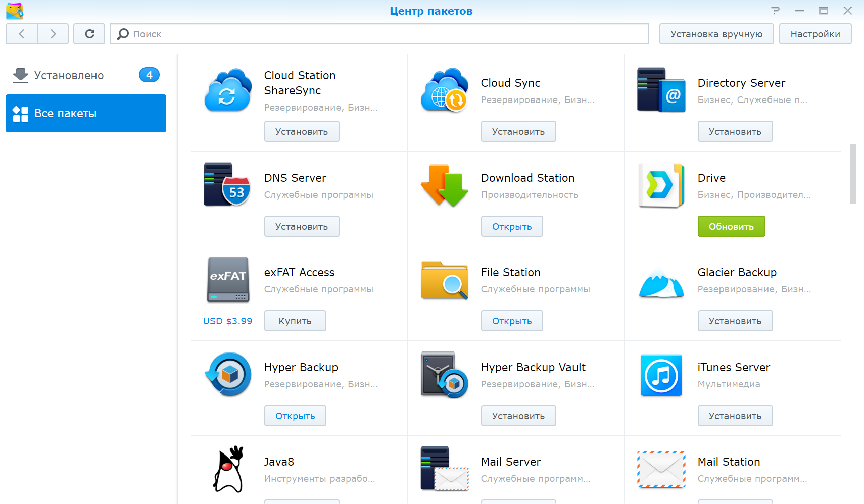Click the download icon next to Установлено
Screen dimensions: 864x504
21,75
